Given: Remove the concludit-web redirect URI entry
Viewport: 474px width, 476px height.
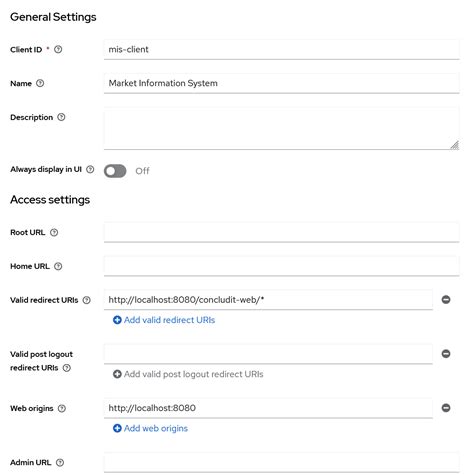Looking at the screenshot, I should coord(446,299).
